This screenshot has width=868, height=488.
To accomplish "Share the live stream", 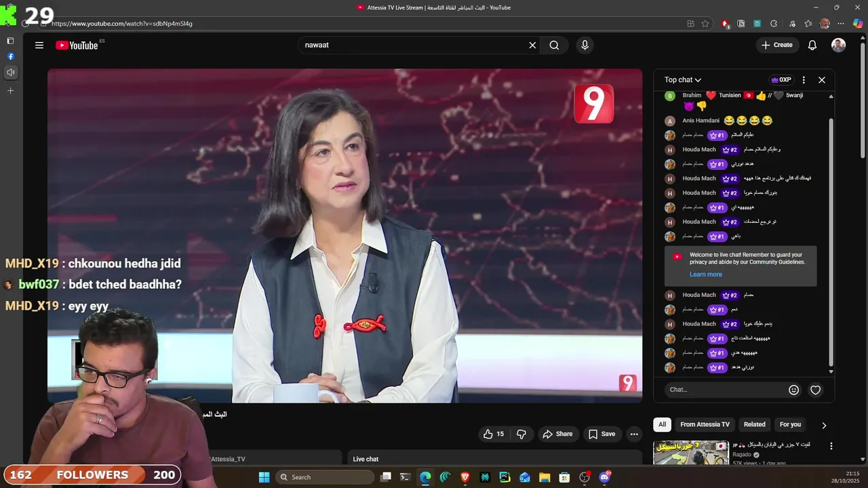I will 557,434.
